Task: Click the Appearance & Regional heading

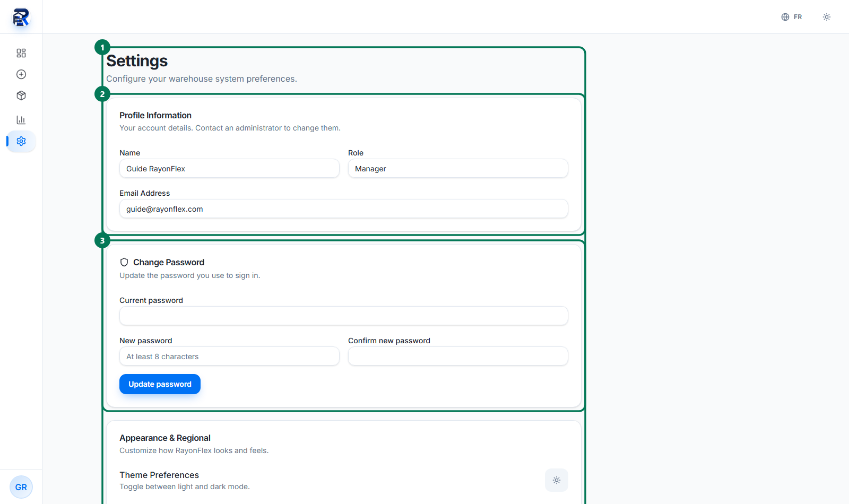Action: (165, 438)
